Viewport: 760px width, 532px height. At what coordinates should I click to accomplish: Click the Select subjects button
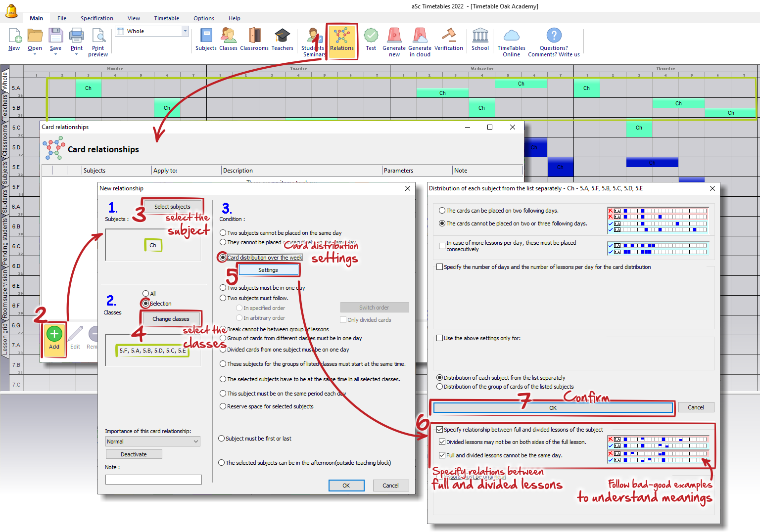click(172, 207)
